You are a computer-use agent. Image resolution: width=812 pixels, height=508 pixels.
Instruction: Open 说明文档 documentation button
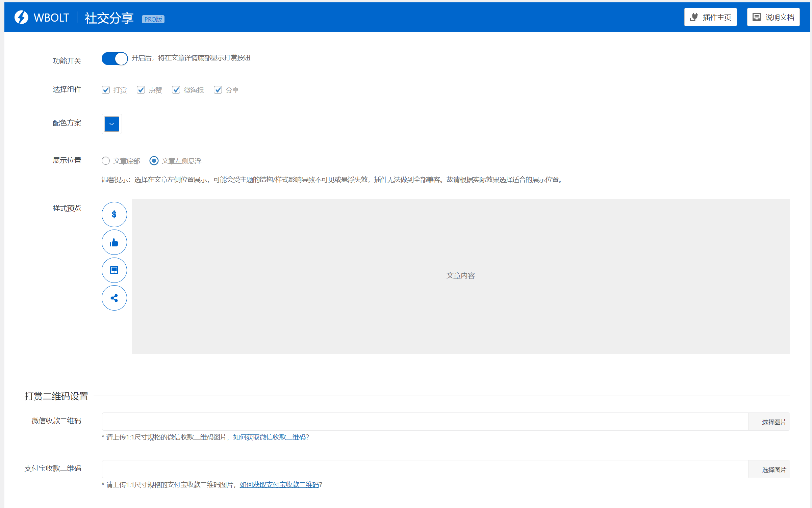(773, 17)
